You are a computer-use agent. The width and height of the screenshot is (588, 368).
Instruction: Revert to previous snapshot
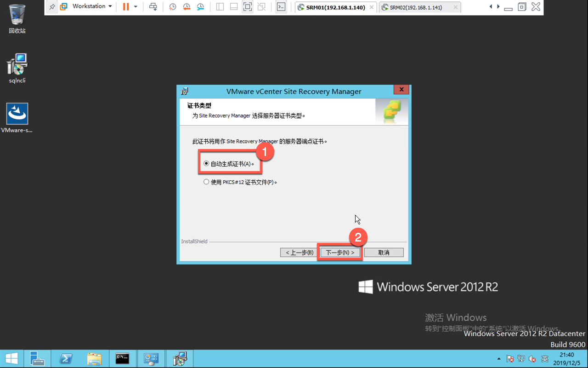click(187, 7)
